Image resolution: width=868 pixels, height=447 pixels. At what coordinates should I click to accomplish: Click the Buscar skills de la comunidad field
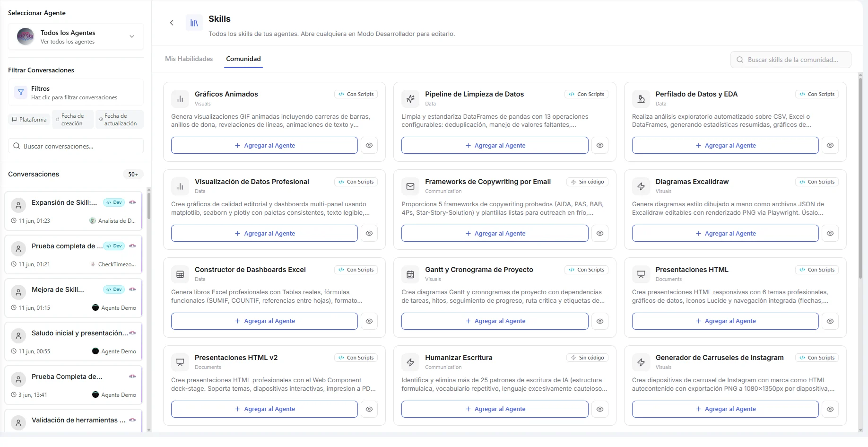[791, 60]
